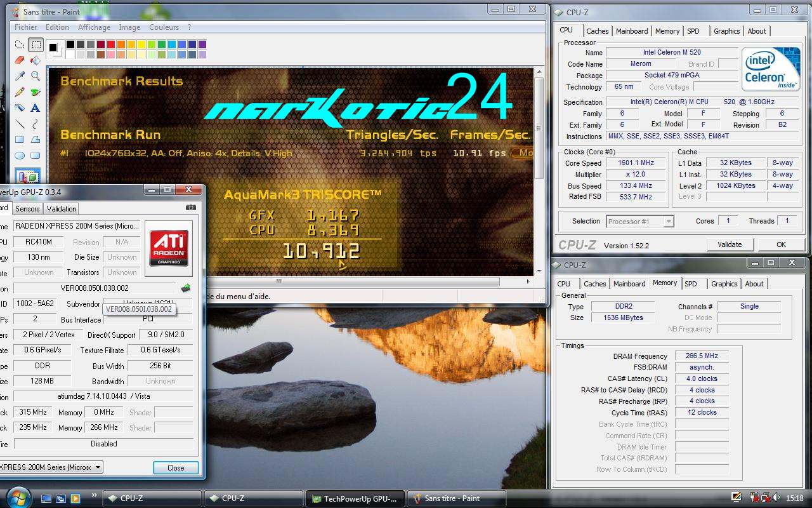812x508 pixels.
Task: Choose the straight Line tool
Action: [x=20, y=124]
